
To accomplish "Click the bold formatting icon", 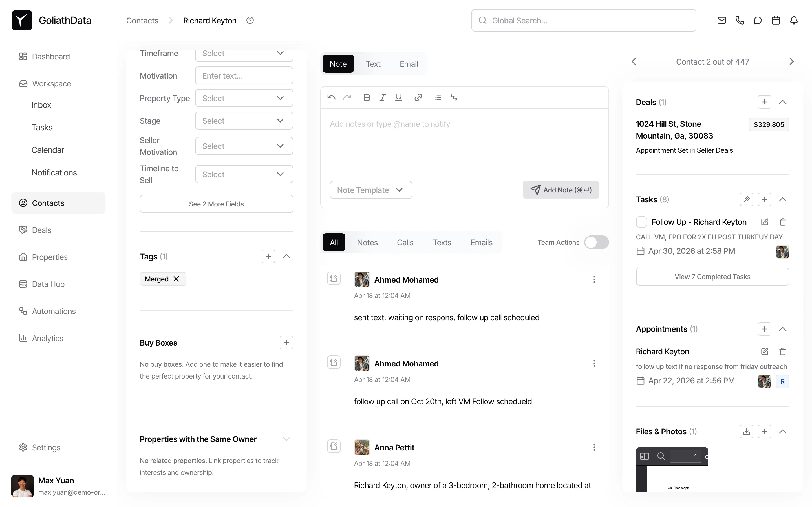I will pyautogui.click(x=367, y=97).
